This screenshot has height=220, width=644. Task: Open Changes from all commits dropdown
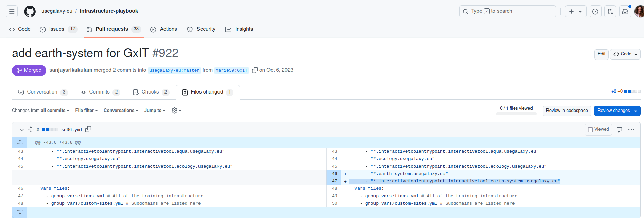tap(40, 111)
